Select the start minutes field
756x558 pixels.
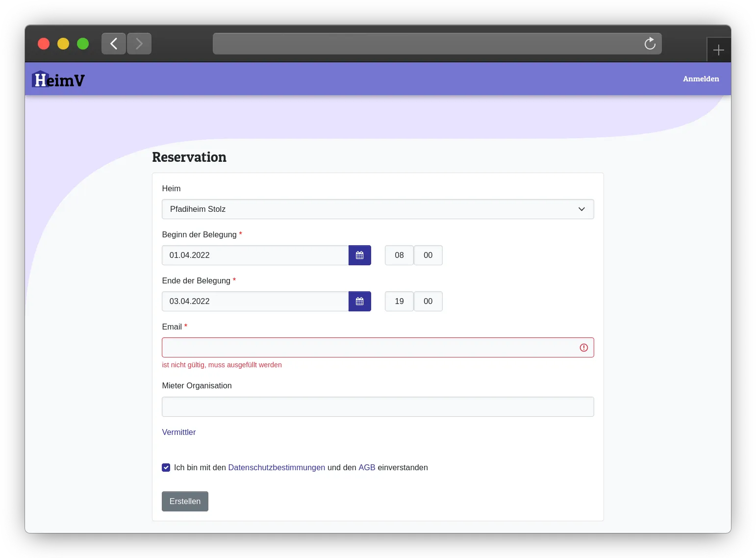coord(428,255)
